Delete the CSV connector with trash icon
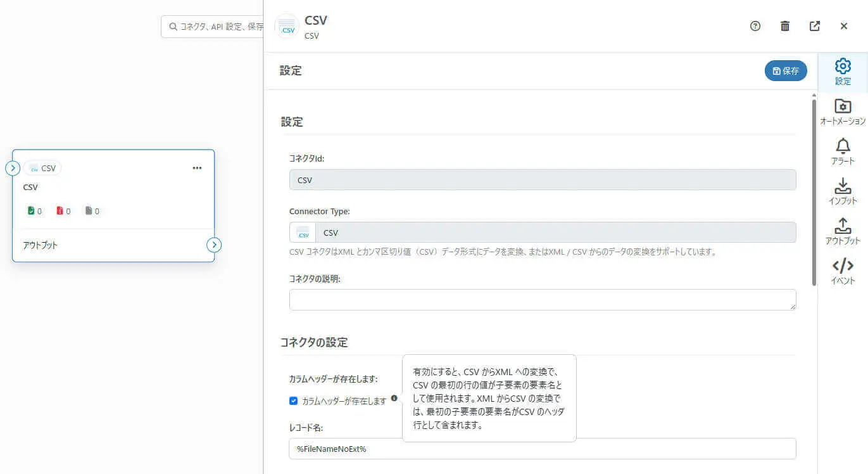The height and width of the screenshot is (474, 868). [x=785, y=26]
